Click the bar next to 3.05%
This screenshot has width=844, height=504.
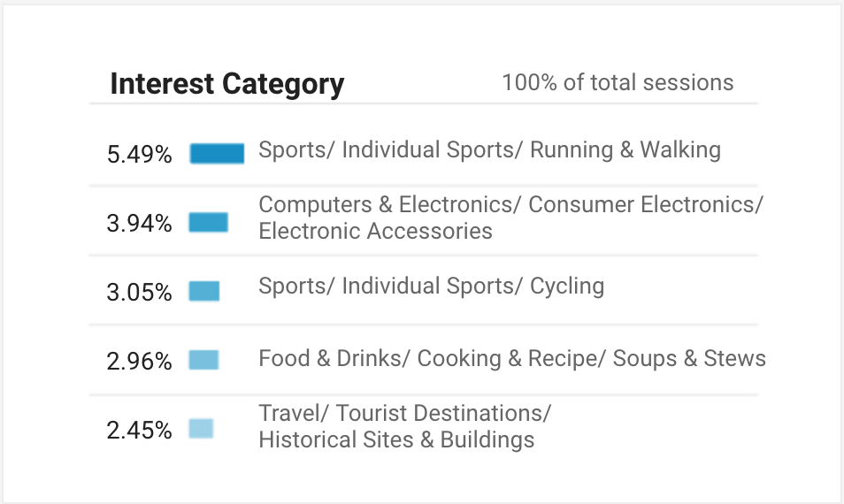pyautogui.click(x=204, y=292)
